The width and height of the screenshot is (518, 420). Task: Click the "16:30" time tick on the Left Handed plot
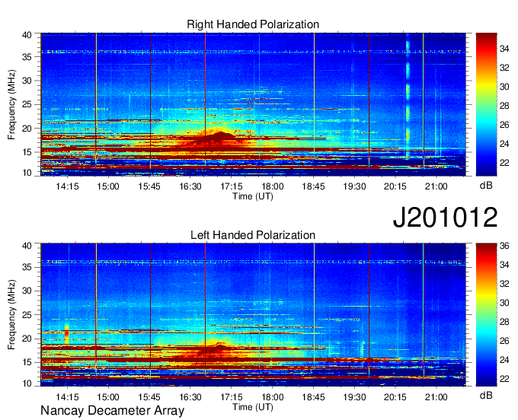click(190, 397)
